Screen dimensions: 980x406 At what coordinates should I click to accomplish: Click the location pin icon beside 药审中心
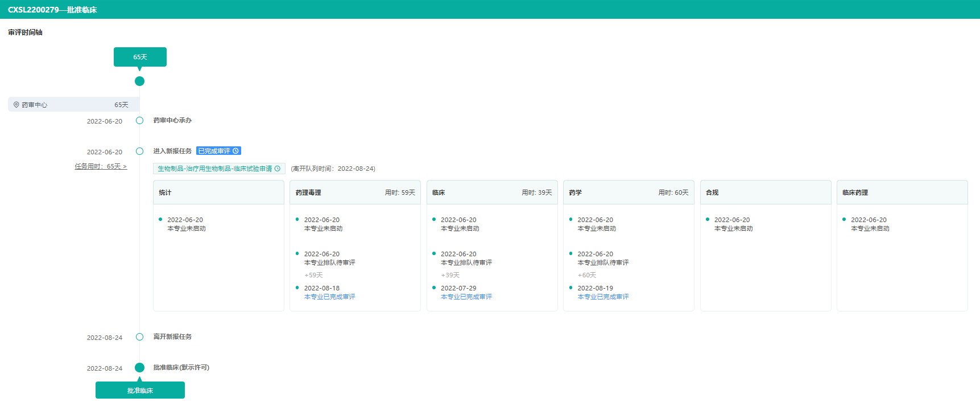click(x=16, y=105)
